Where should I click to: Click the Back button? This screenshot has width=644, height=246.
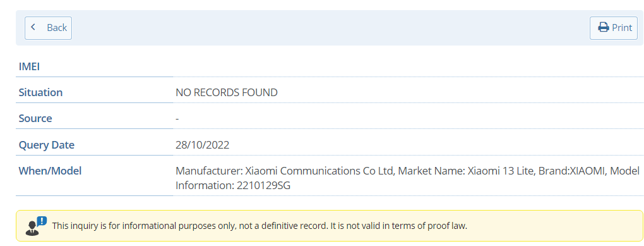[48, 28]
